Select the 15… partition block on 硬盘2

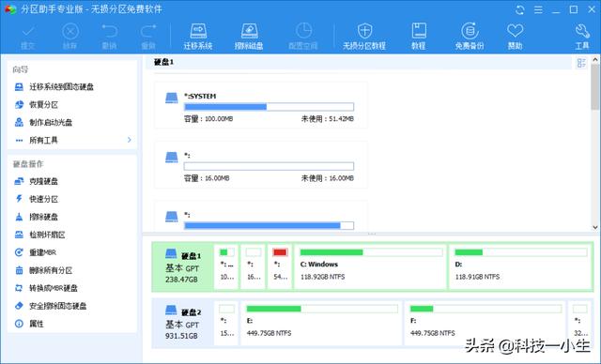tap(226, 324)
